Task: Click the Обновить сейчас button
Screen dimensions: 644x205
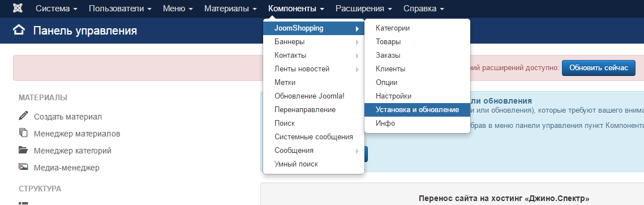Action: coord(598,68)
